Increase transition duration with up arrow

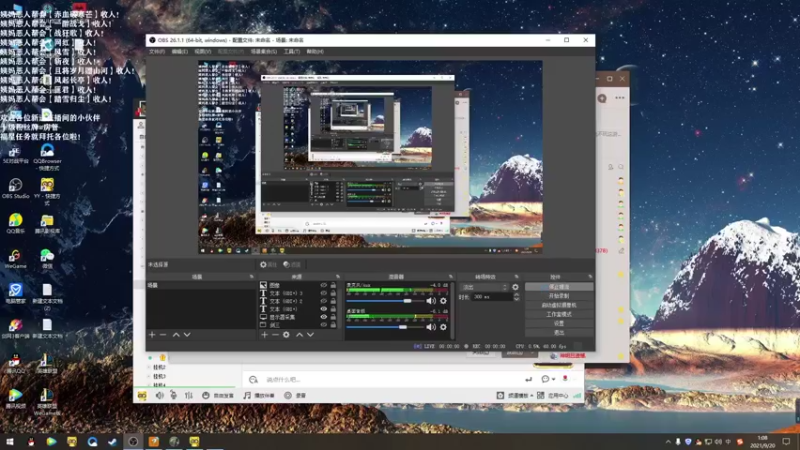tap(516, 295)
